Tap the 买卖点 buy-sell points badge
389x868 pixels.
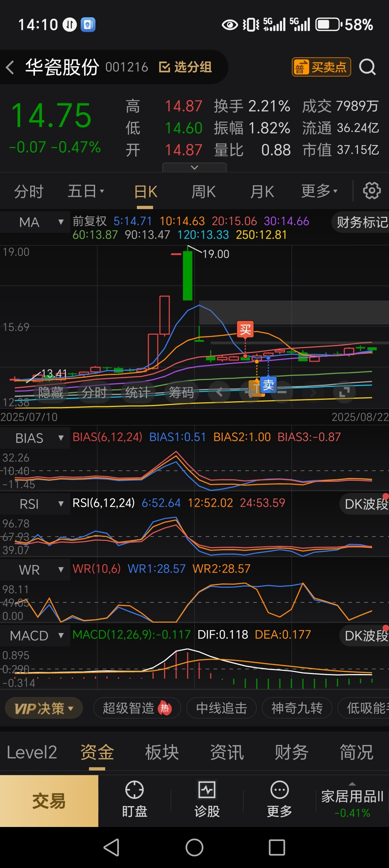(x=321, y=67)
